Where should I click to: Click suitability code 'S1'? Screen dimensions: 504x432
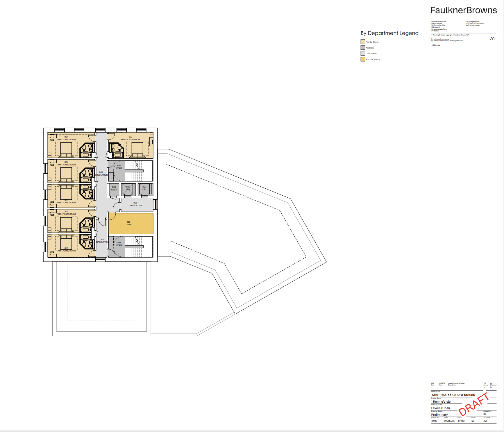click(x=485, y=414)
